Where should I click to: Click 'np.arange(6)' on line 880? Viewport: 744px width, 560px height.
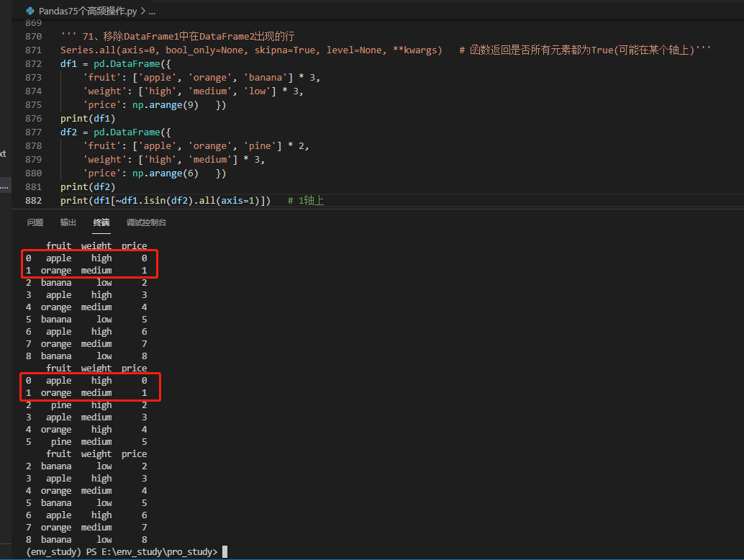click(165, 173)
